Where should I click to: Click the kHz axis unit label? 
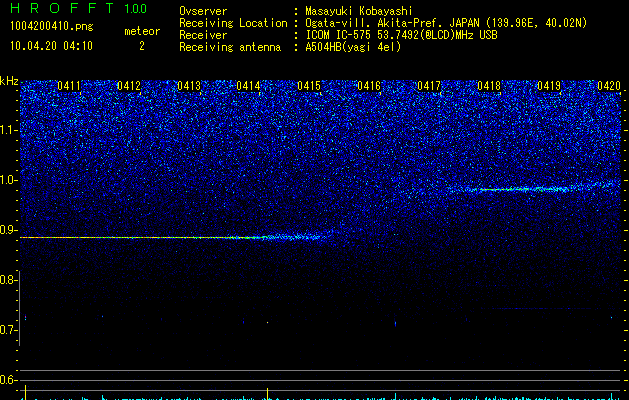click(9, 81)
